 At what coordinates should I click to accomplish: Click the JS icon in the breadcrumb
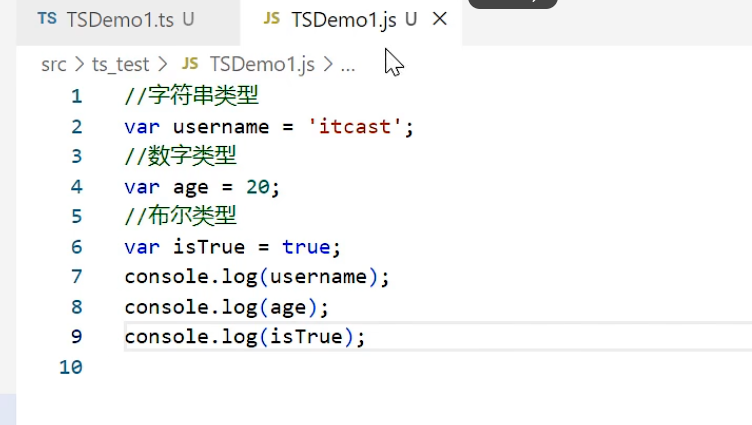(x=190, y=63)
